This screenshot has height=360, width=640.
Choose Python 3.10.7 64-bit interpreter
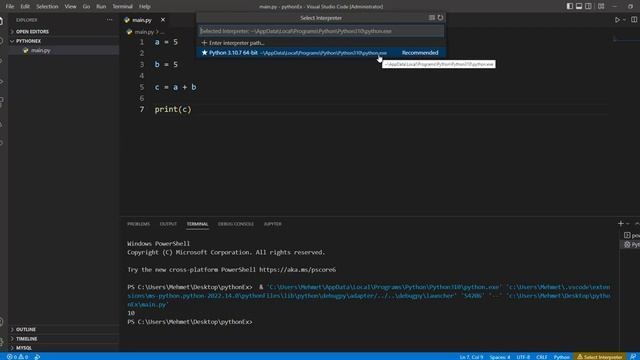coord(321,53)
